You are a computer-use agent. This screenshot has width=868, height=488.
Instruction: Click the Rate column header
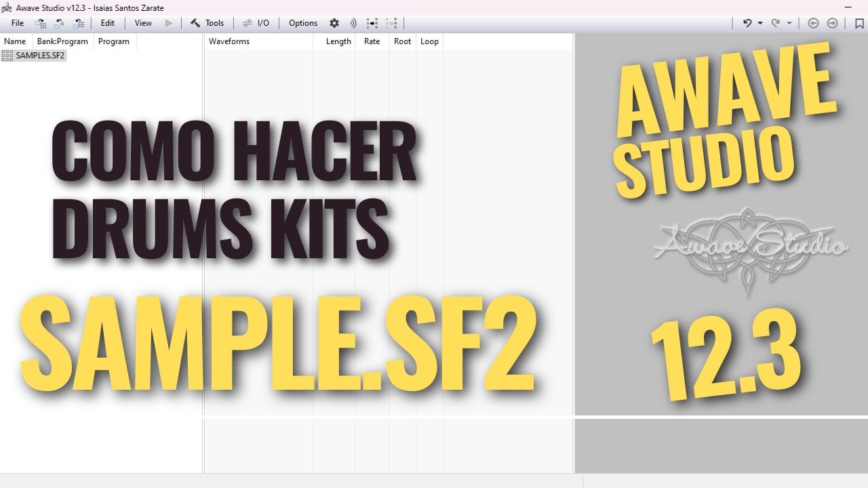[372, 41]
